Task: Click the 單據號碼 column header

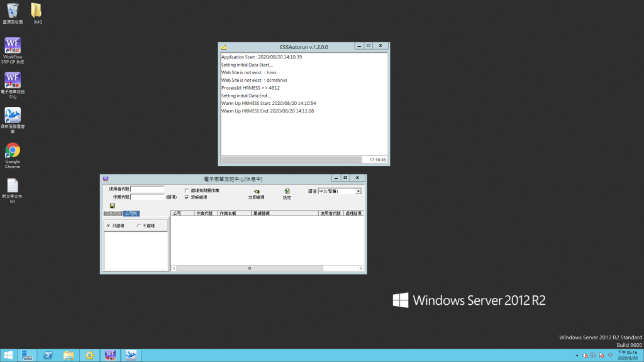Action: tap(285, 214)
